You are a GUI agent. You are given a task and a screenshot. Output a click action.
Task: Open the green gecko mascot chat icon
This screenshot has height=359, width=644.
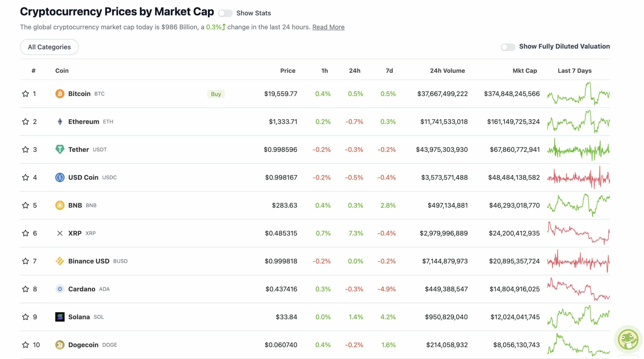pyautogui.click(x=628, y=340)
